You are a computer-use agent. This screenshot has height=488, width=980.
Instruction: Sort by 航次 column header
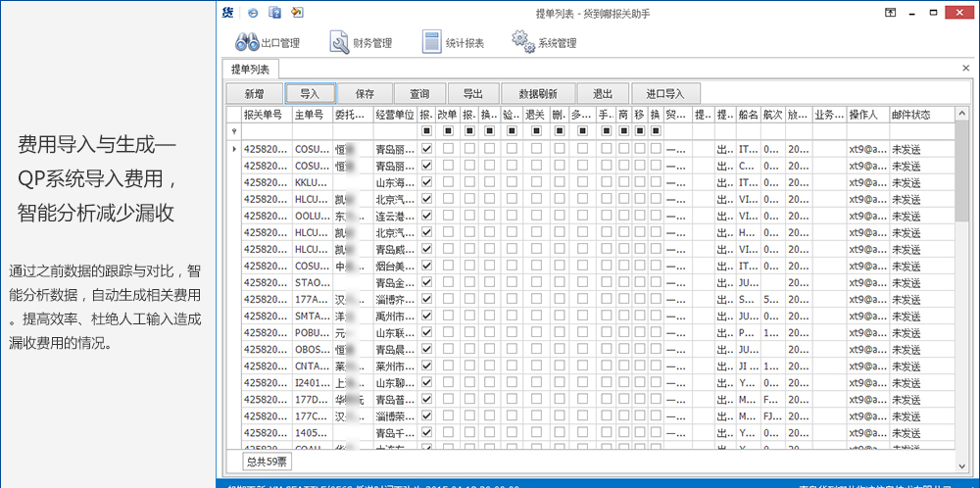click(773, 115)
